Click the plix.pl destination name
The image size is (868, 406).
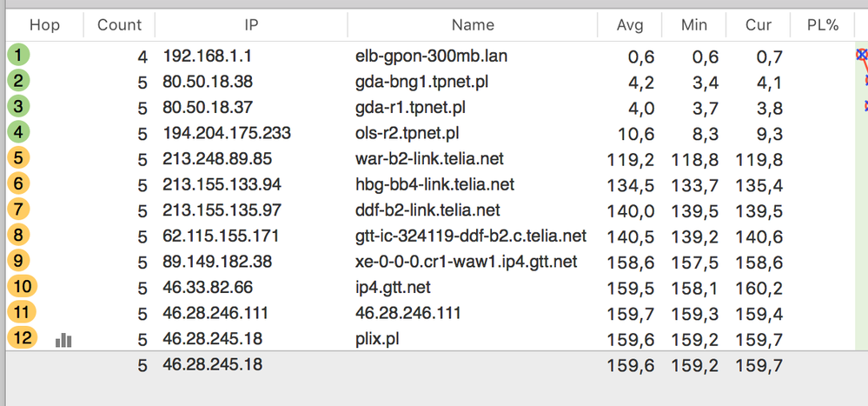(380, 338)
